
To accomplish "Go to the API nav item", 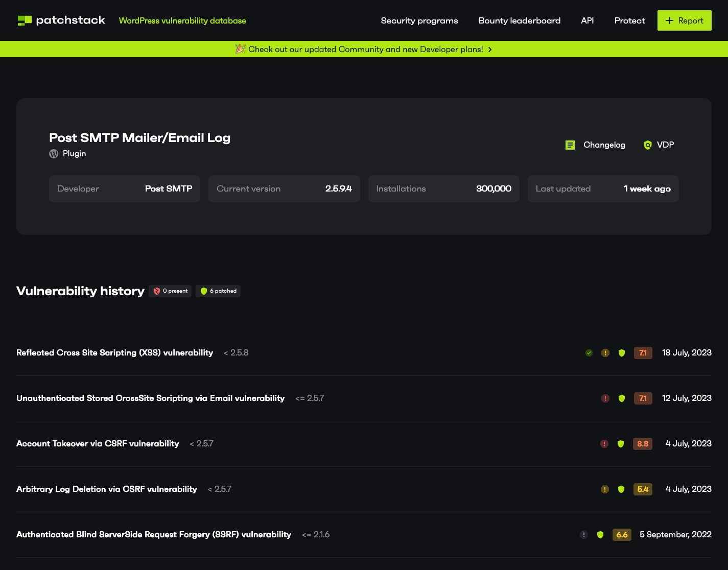I will coord(588,20).
